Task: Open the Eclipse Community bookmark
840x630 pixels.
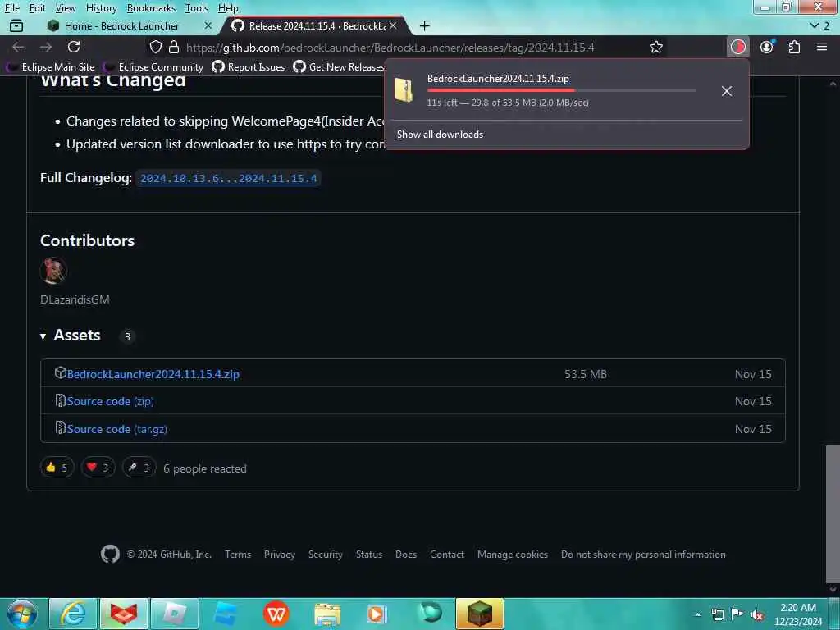Action: (153, 67)
